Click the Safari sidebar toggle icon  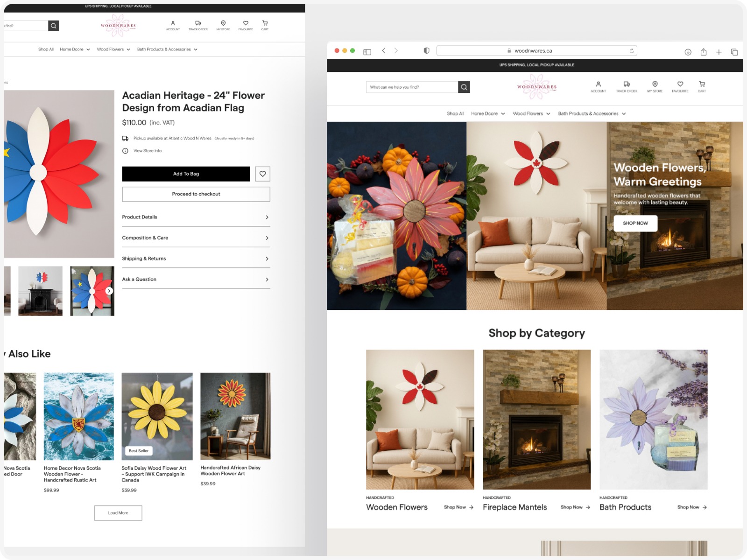click(367, 52)
